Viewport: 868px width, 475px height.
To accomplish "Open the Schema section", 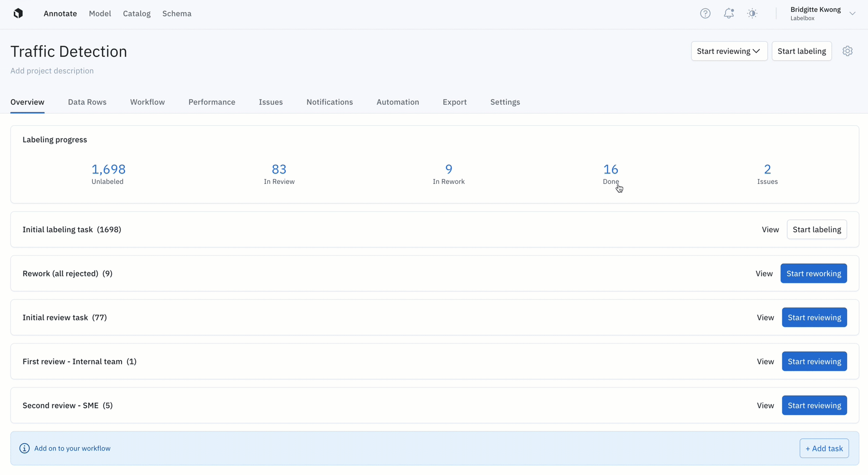I will 177,14.
